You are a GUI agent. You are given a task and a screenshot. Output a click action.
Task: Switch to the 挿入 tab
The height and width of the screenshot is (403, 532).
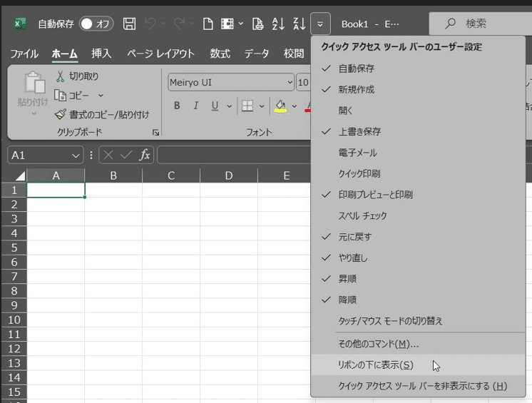(101, 53)
